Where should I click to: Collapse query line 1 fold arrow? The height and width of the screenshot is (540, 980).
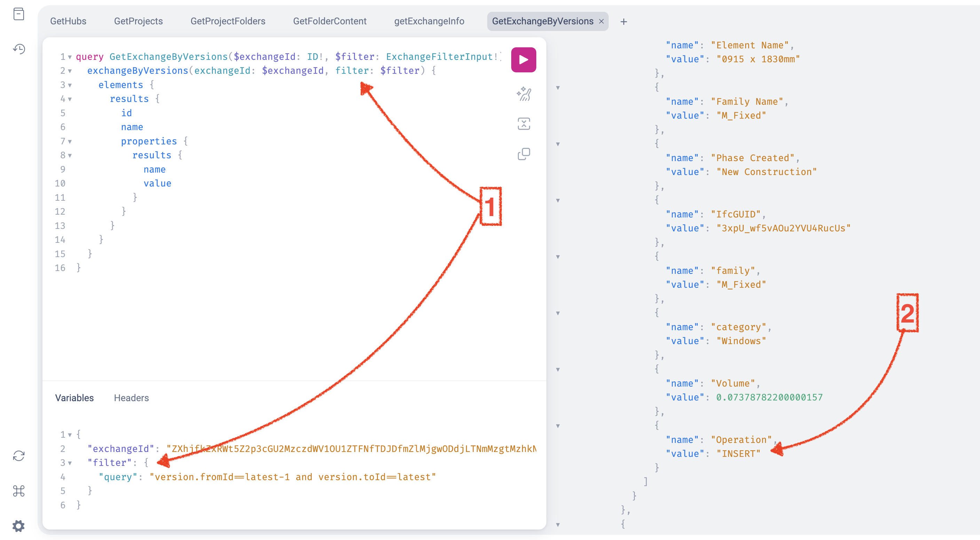pos(70,57)
